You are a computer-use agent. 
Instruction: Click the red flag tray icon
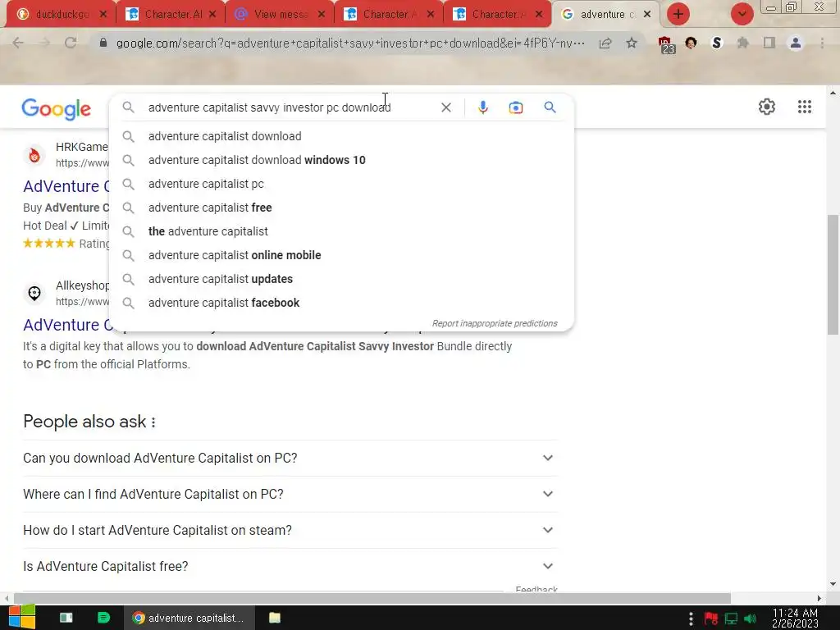click(711, 619)
